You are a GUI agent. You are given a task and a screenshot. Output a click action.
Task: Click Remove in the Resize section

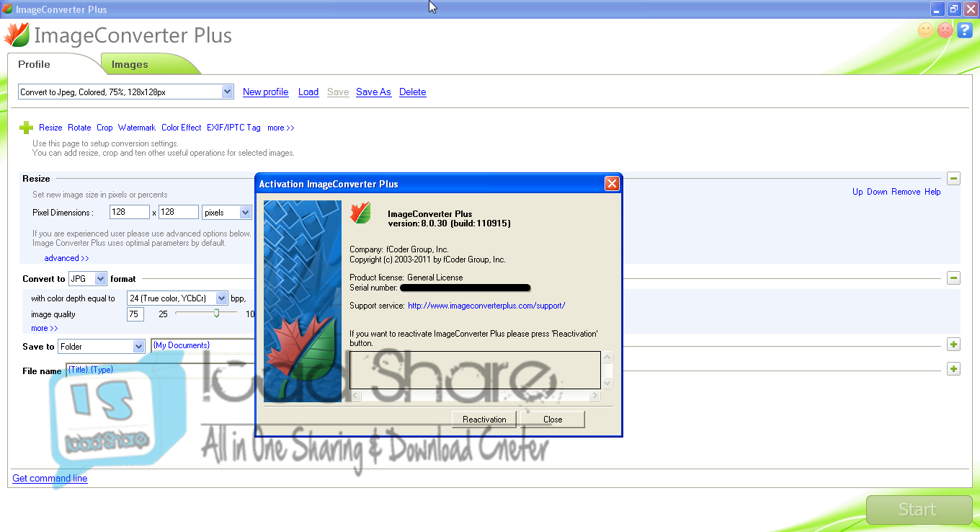click(x=906, y=192)
